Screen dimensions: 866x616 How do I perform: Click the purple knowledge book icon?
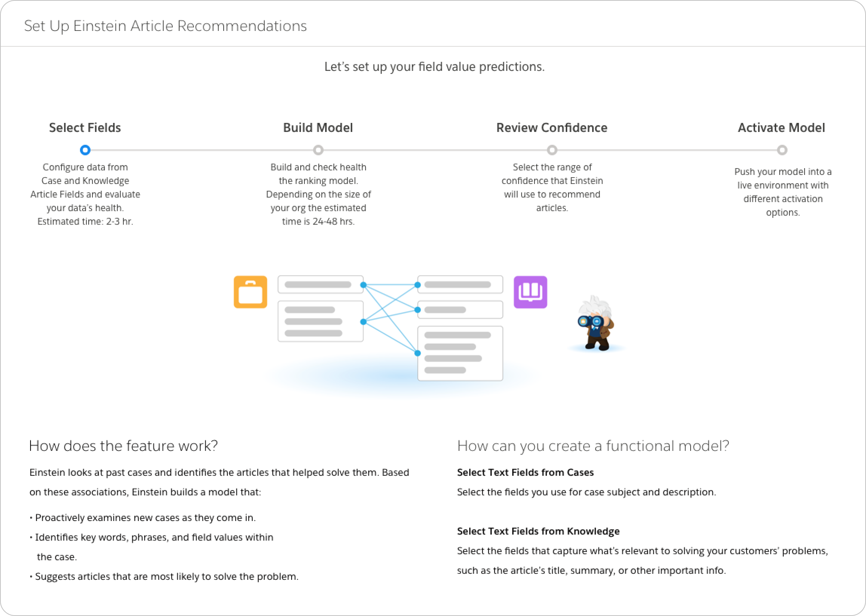[x=530, y=292]
